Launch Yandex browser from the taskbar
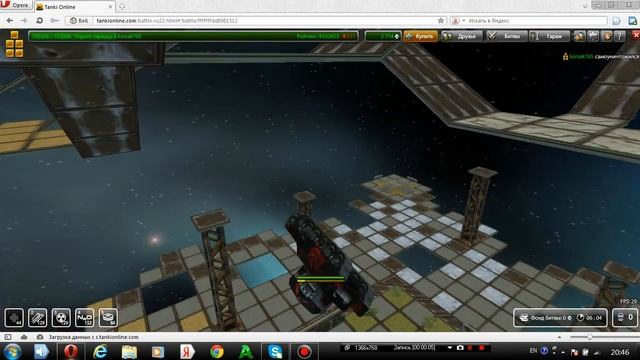Image resolution: width=640 pixels, height=360 pixels. click(x=187, y=351)
